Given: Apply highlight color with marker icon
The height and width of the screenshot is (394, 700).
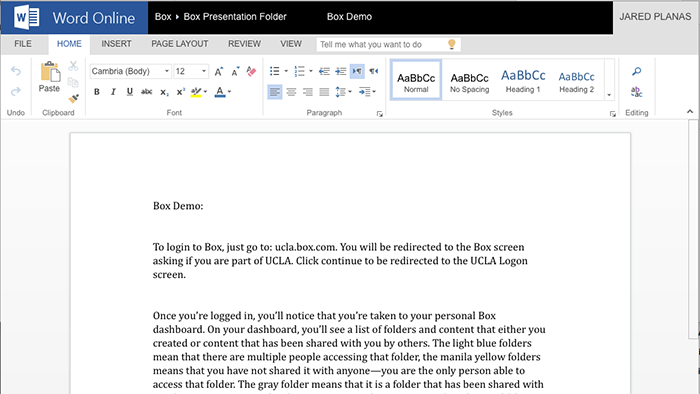Looking at the screenshot, I should coord(196,92).
